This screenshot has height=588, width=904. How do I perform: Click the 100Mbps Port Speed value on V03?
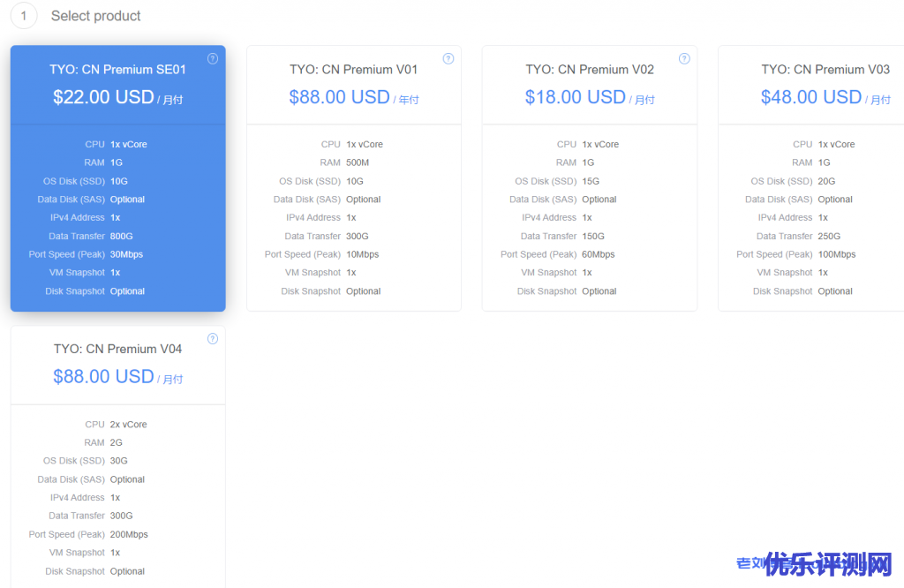[x=837, y=255]
